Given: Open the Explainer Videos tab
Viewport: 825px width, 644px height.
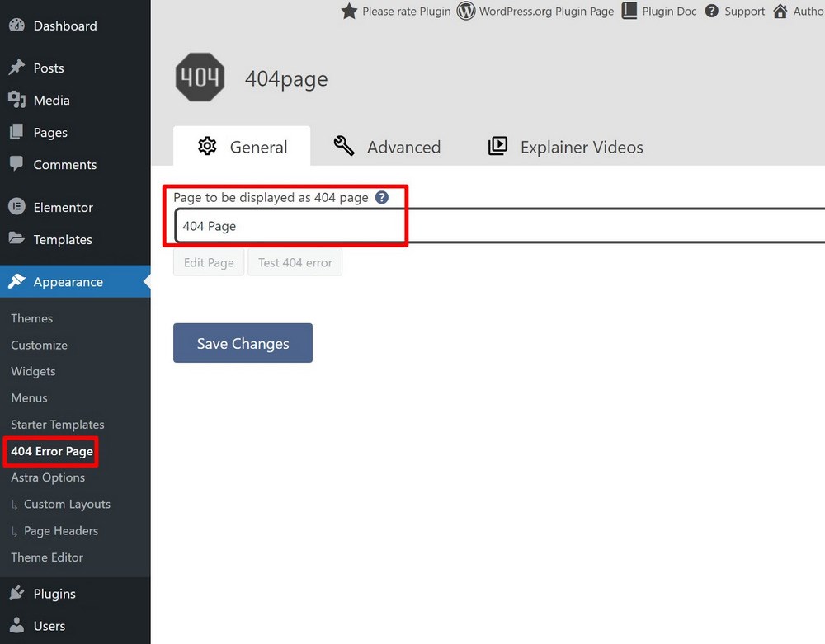Looking at the screenshot, I should [x=566, y=146].
